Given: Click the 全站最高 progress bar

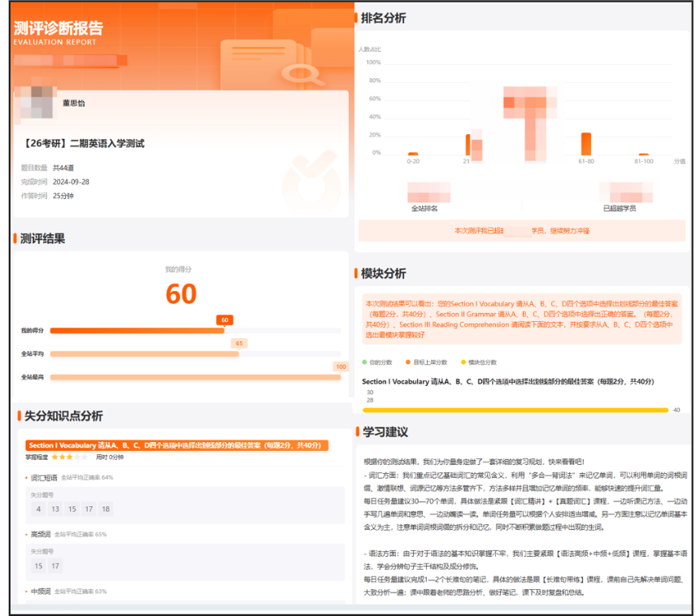Looking at the screenshot, I should pyautogui.click(x=195, y=377).
